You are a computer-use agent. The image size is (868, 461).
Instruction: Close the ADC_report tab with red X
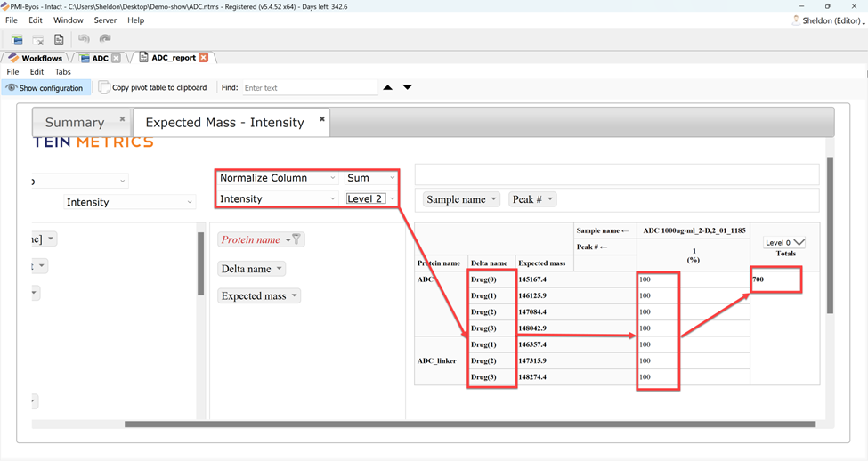[204, 58]
